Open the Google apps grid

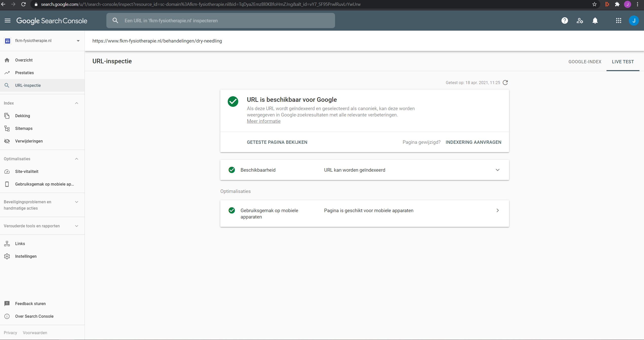point(618,21)
